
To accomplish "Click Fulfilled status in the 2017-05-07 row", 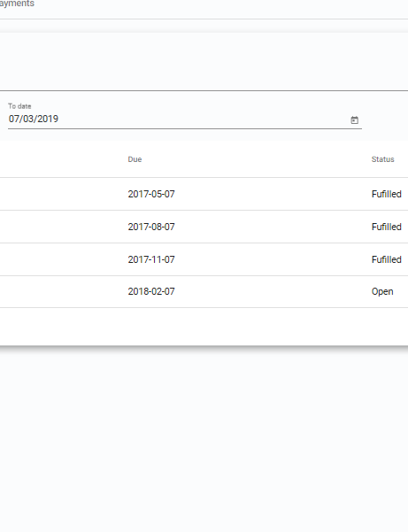I will click(386, 194).
